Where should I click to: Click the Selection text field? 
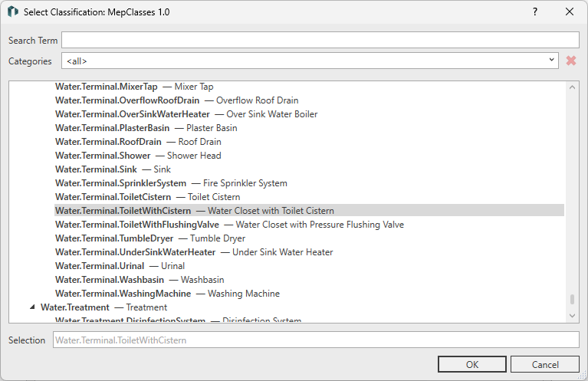(316, 340)
